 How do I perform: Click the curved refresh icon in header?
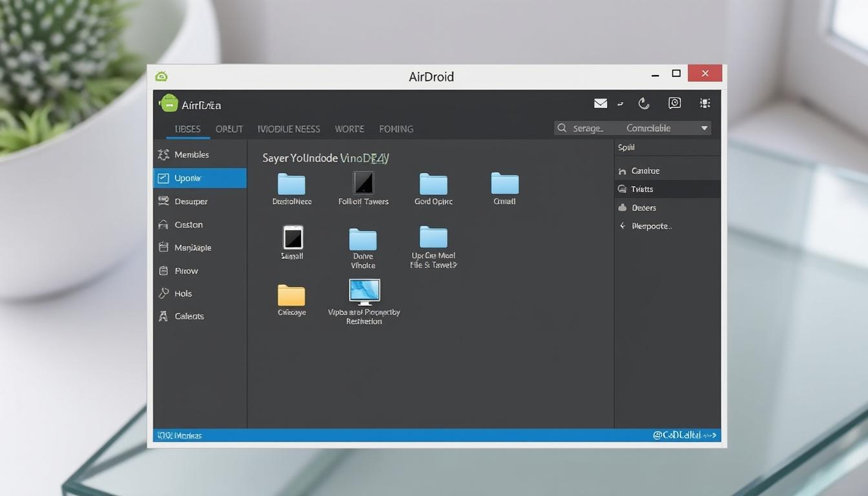pyautogui.click(x=643, y=103)
